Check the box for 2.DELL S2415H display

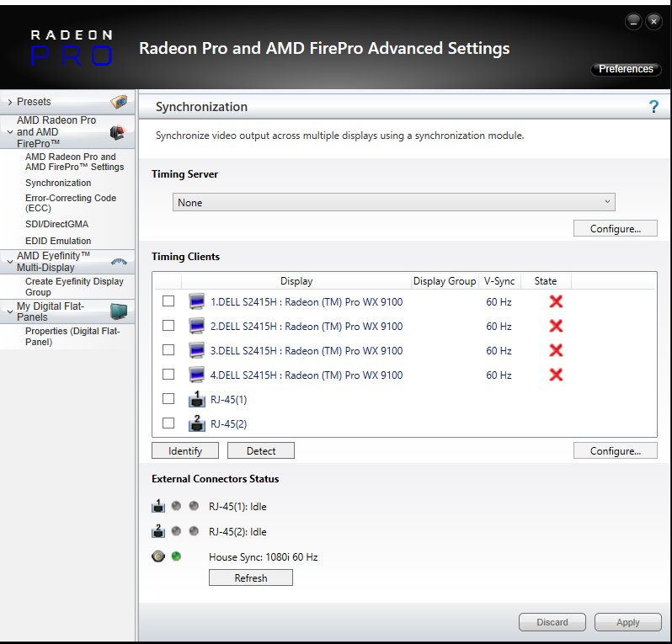[x=168, y=326]
